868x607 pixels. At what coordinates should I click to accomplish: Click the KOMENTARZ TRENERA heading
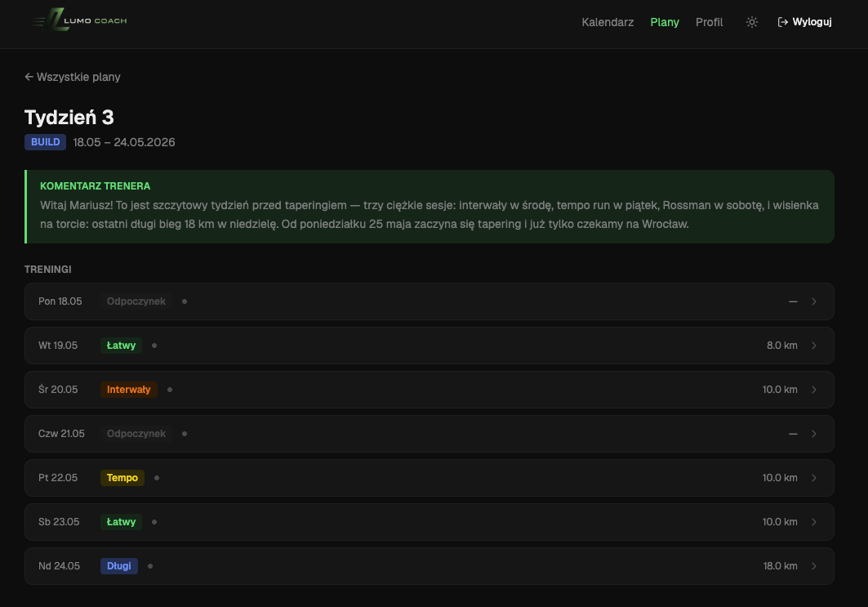(96, 186)
